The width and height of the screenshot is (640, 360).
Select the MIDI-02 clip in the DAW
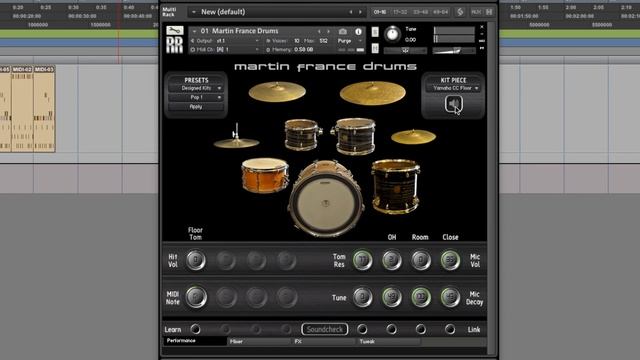coord(22,109)
